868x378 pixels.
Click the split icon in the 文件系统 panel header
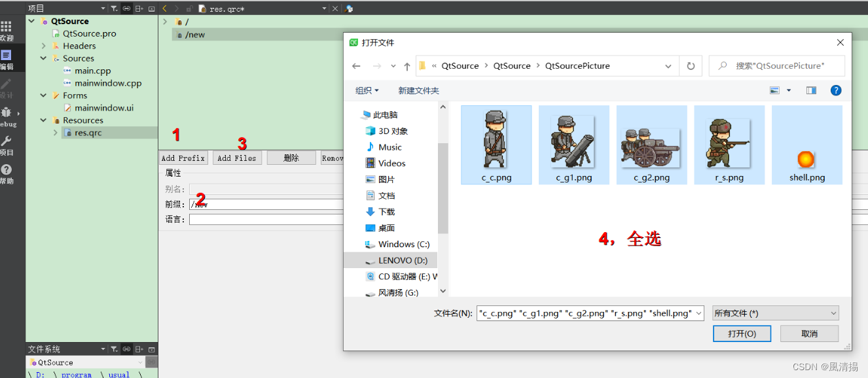coord(139,349)
